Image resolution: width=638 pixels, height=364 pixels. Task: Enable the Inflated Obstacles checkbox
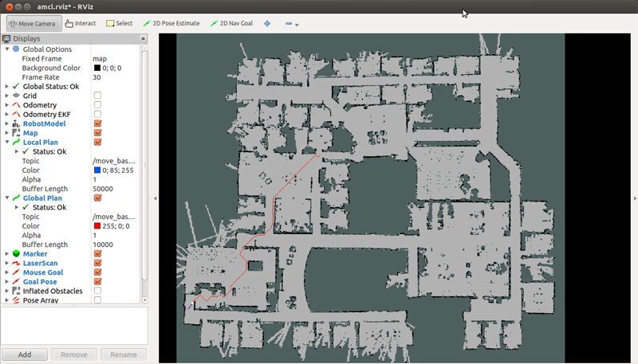pyautogui.click(x=97, y=291)
